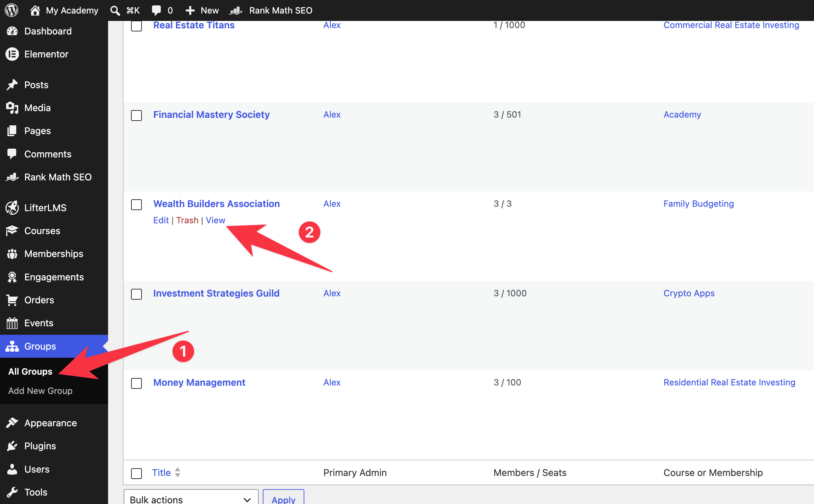Click the search magnifier icon in admin bar
814x504 pixels.
click(x=115, y=10)
